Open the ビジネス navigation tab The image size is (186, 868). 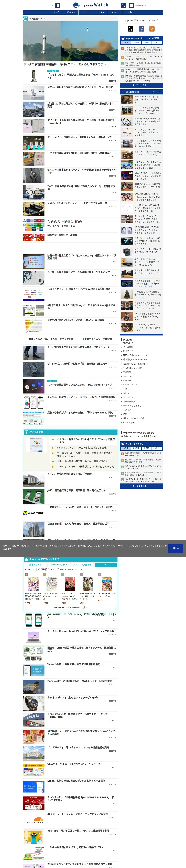click(x=71, y=12)
